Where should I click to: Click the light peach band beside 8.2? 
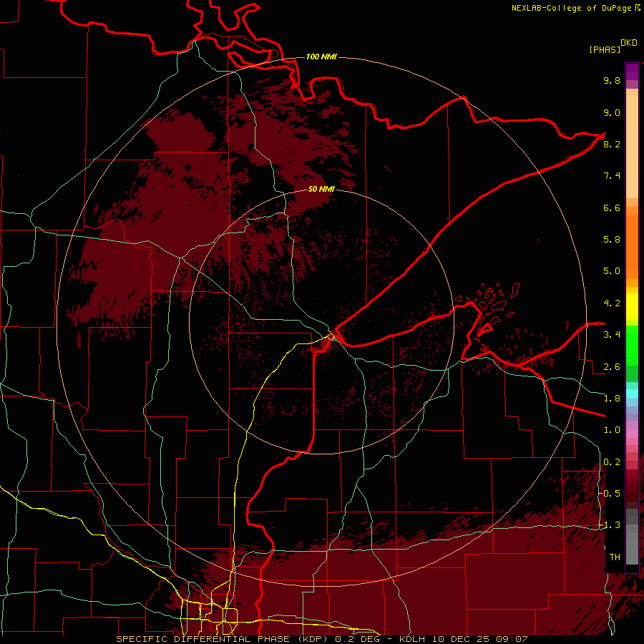(632, 147)
